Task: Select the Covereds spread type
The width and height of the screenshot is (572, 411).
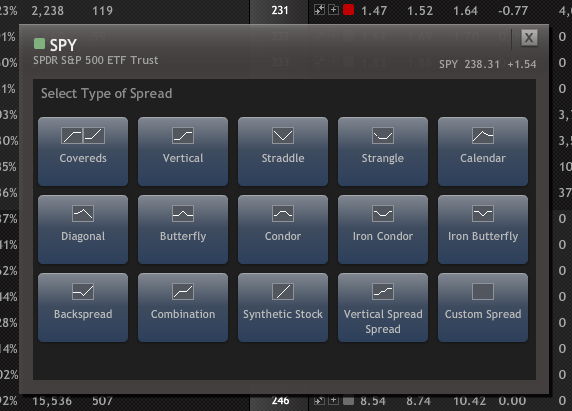Action: (x=83, y=151)
